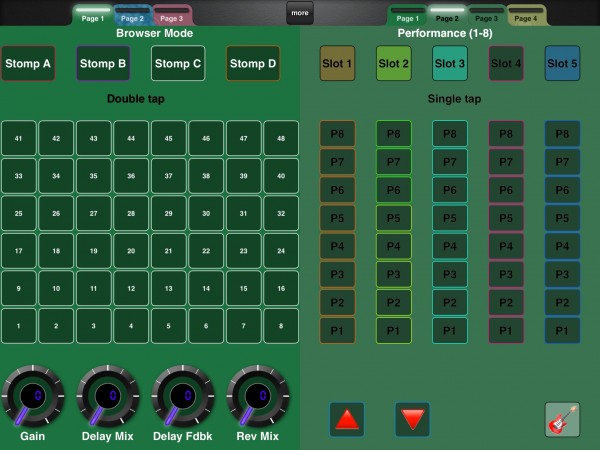Toggle Stomp D

[253, 64]
